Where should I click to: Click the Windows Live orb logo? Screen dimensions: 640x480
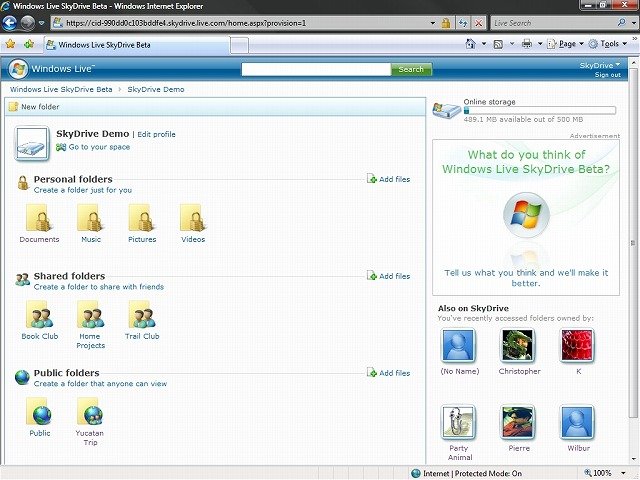pyautogui.click(x=18, y=69)
